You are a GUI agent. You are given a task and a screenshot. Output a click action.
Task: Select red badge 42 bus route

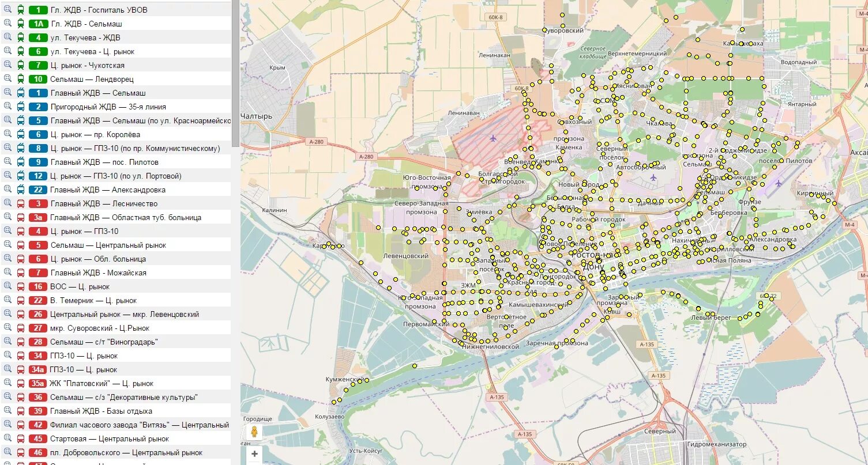pyautogui.click(x=38, y=425)
